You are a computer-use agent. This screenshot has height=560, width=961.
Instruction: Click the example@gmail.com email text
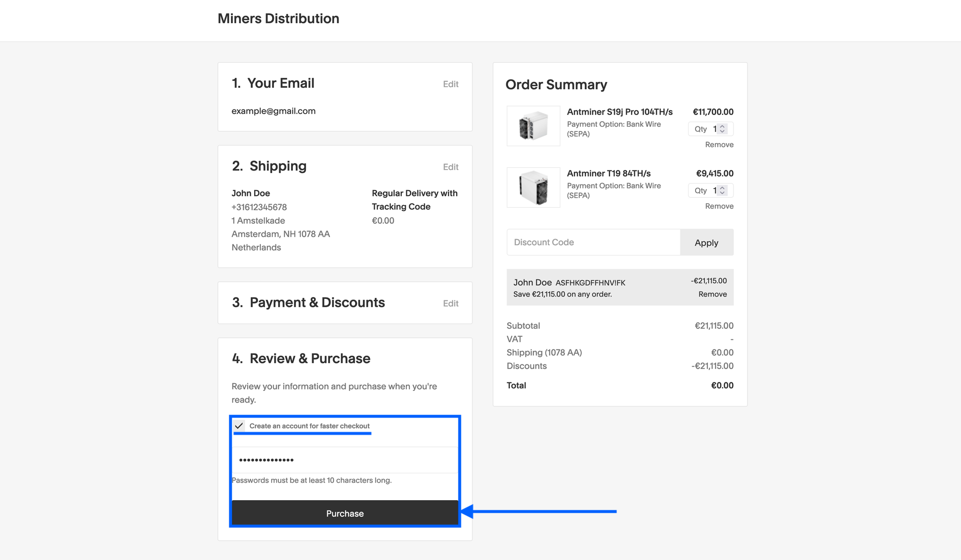(273, 111)
